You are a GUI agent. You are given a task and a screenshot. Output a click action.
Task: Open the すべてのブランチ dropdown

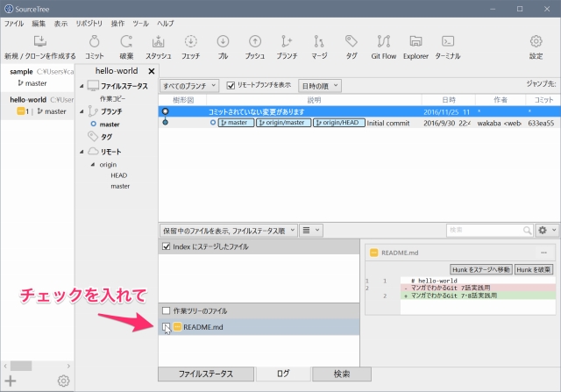click(189, 86)
